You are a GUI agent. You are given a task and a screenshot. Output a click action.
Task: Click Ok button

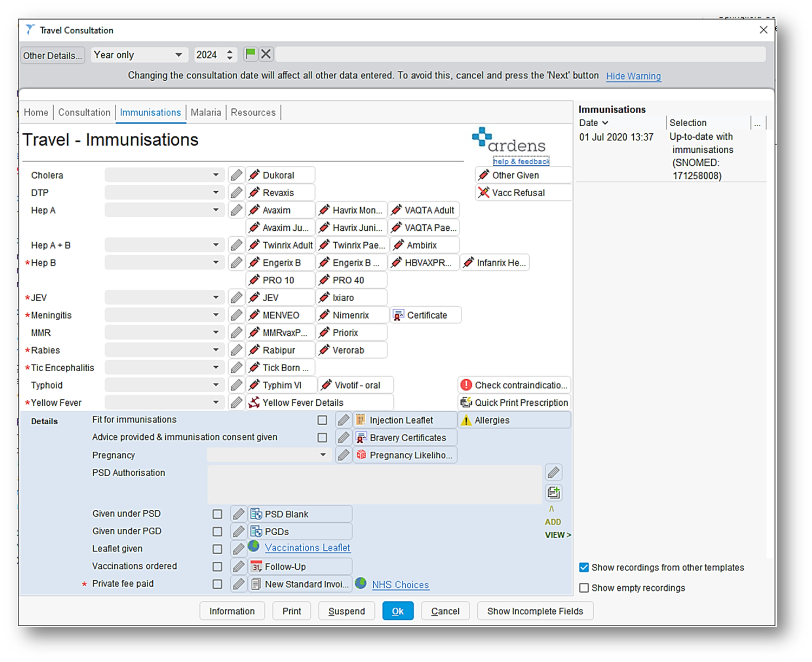pyautogui.click(x=398, y=611)
